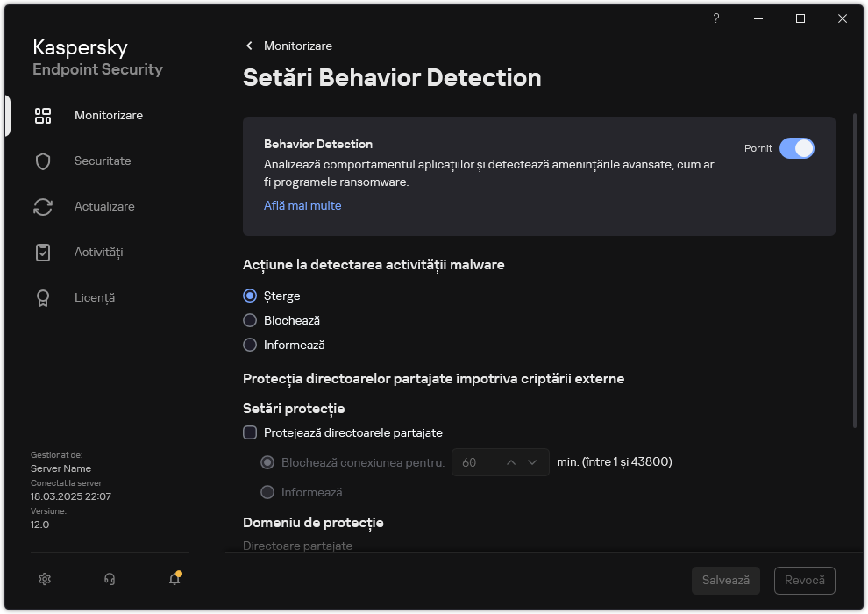Open notifications via the bell icon
The image size is (868, 614).
coord(174,580)
